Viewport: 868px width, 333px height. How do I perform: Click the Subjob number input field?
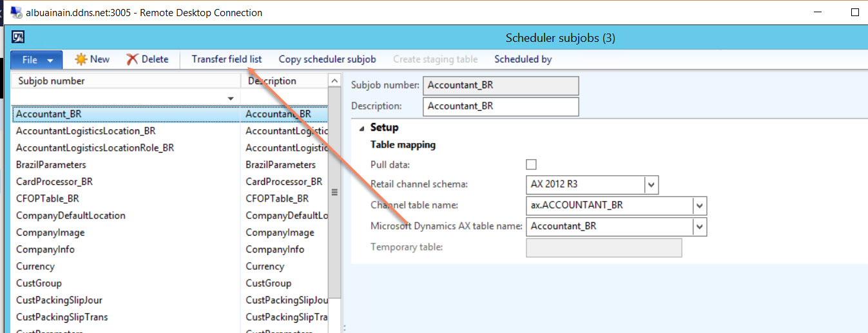501,86
